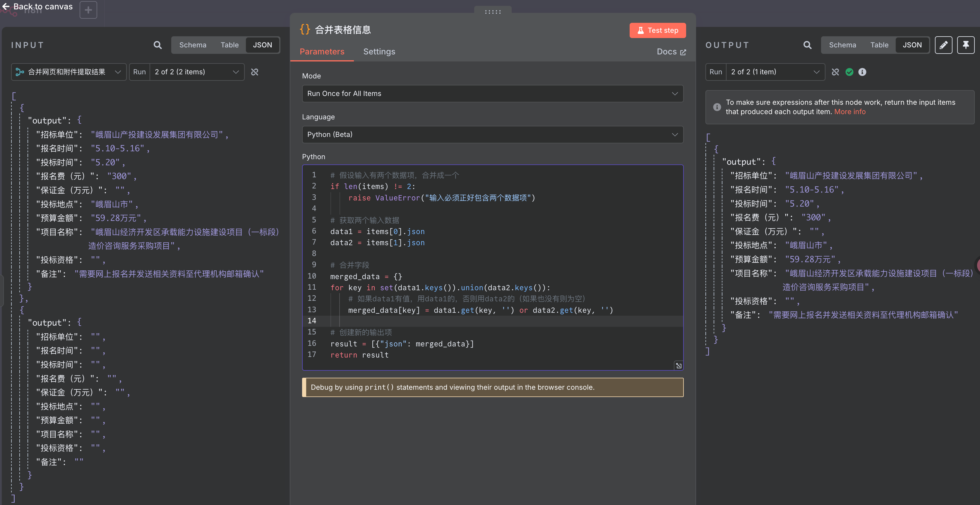Expand the Language dropdown 'Python (Beta)'
Viewport: 980px width, 505px height.
493,135
